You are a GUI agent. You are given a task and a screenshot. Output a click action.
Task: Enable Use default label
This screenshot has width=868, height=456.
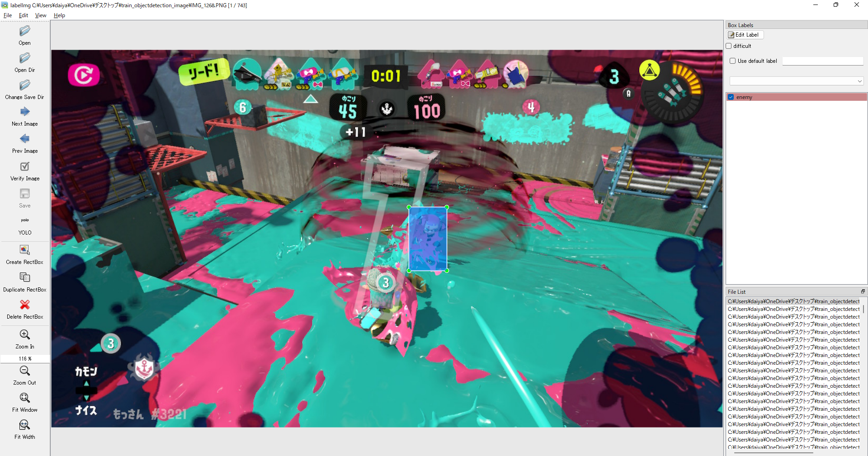(x=732, y=61)
